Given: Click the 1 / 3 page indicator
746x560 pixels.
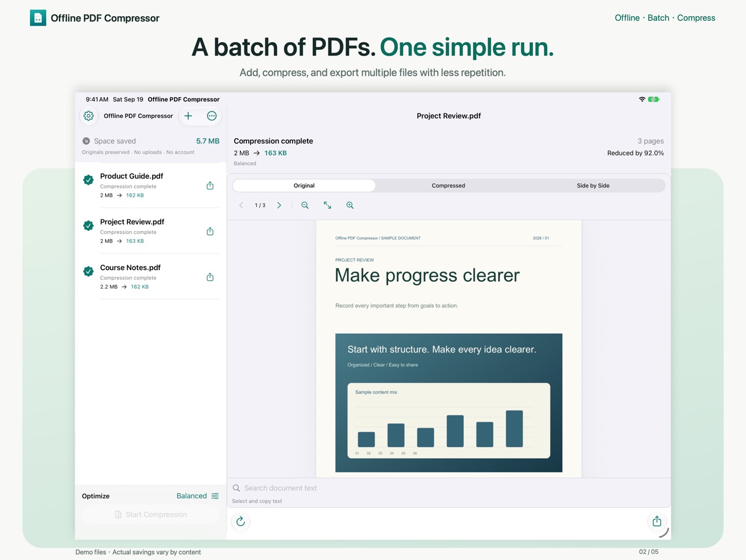Looking at the screenshot, I should coord(260,205).
